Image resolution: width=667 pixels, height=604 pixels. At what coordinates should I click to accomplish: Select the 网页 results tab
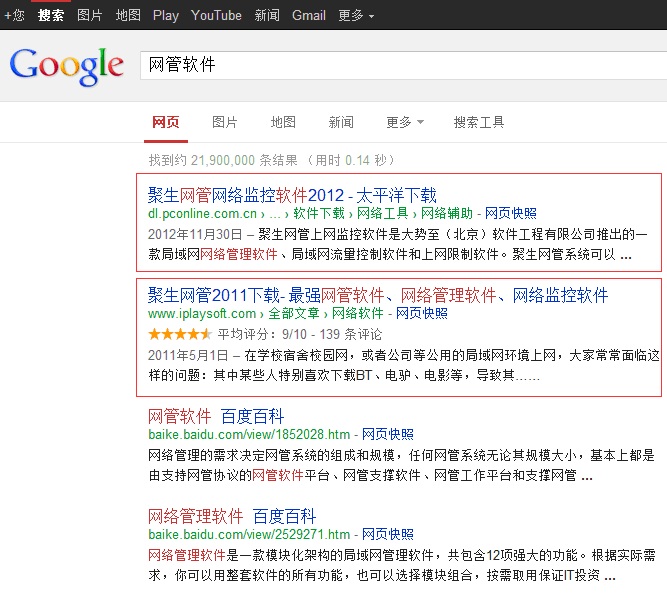pos(165,123)
